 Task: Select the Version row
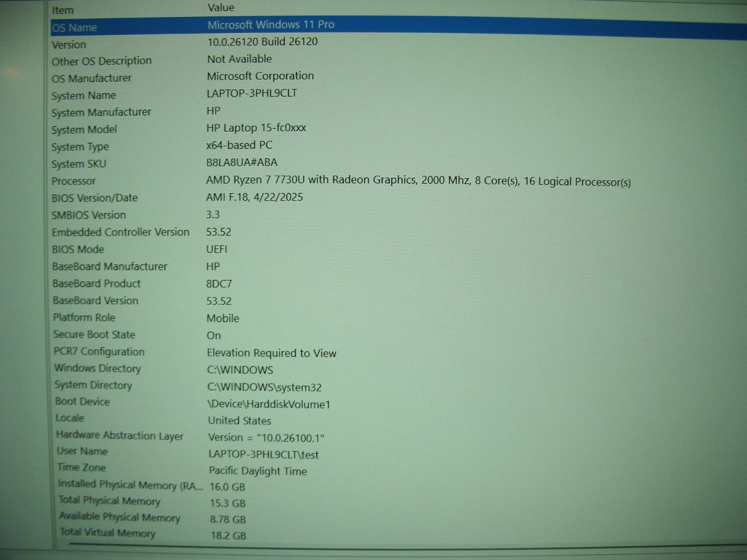pyautogui.click(x=69, y=45)
